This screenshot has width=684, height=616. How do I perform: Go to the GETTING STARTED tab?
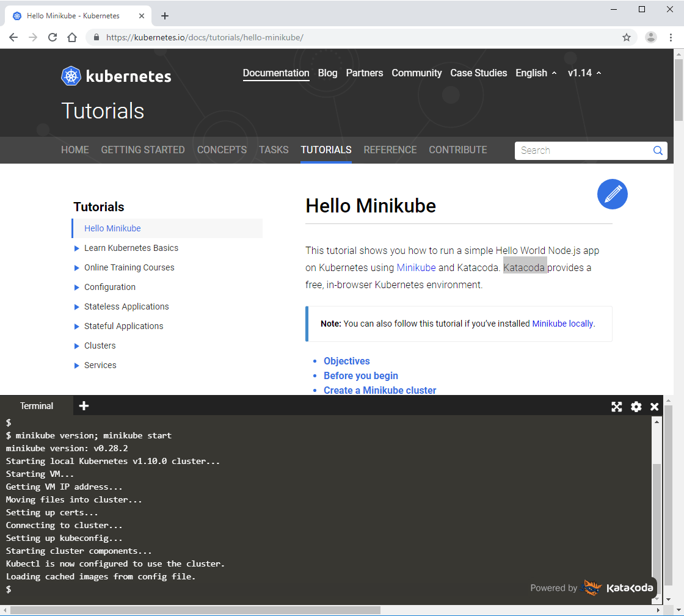143,150
